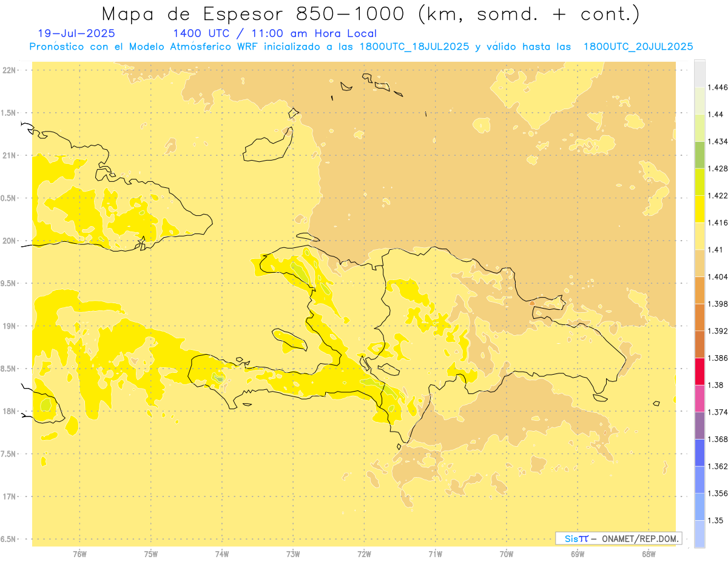Click colorbar value '1.404'
Screen dimensions: 728x562
coord(718,276)
